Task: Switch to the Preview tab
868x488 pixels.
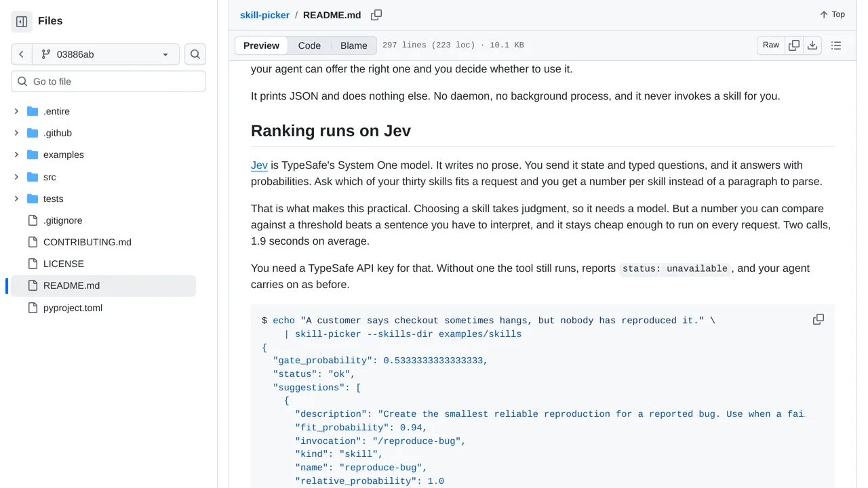Action: tap(261, 45)
